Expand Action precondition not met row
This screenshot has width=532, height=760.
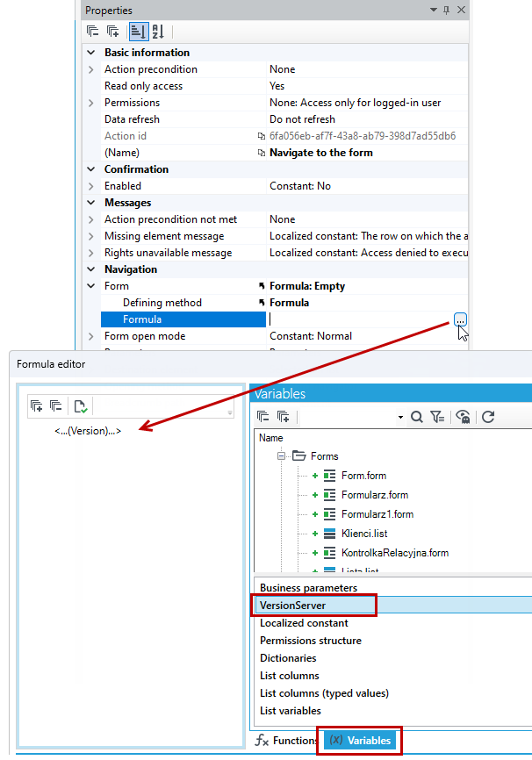tap(91, 219)
